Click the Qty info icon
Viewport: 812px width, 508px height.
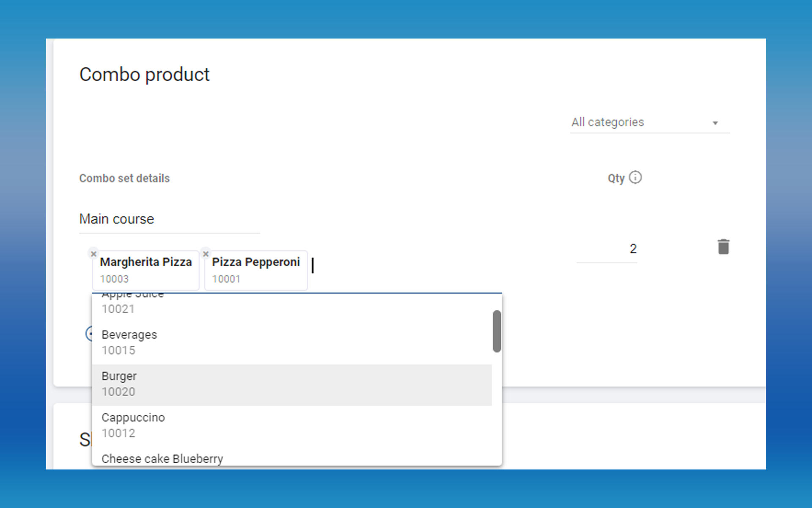click(x=635, y=177)
